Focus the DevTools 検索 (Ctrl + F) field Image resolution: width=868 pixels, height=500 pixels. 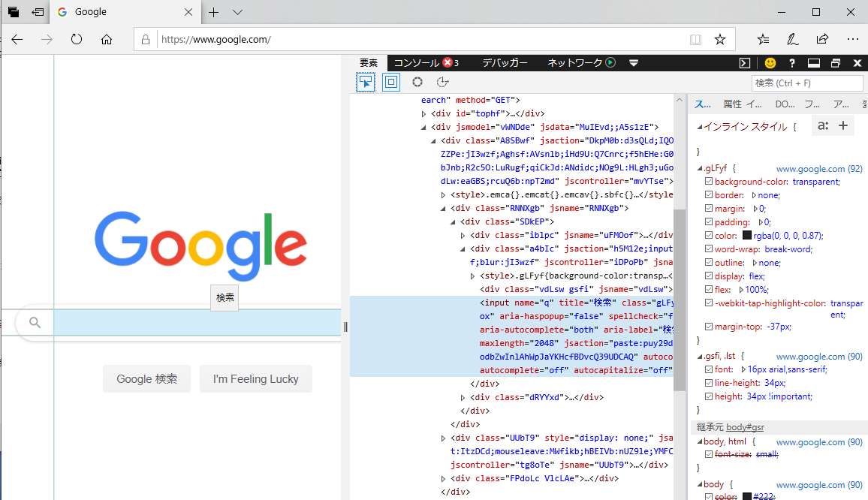807,83
